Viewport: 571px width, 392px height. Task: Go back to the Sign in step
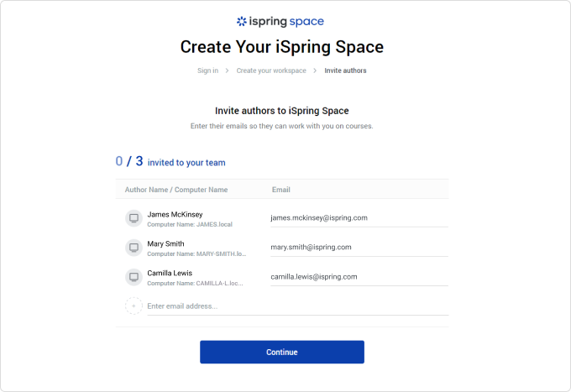(207, 71)
